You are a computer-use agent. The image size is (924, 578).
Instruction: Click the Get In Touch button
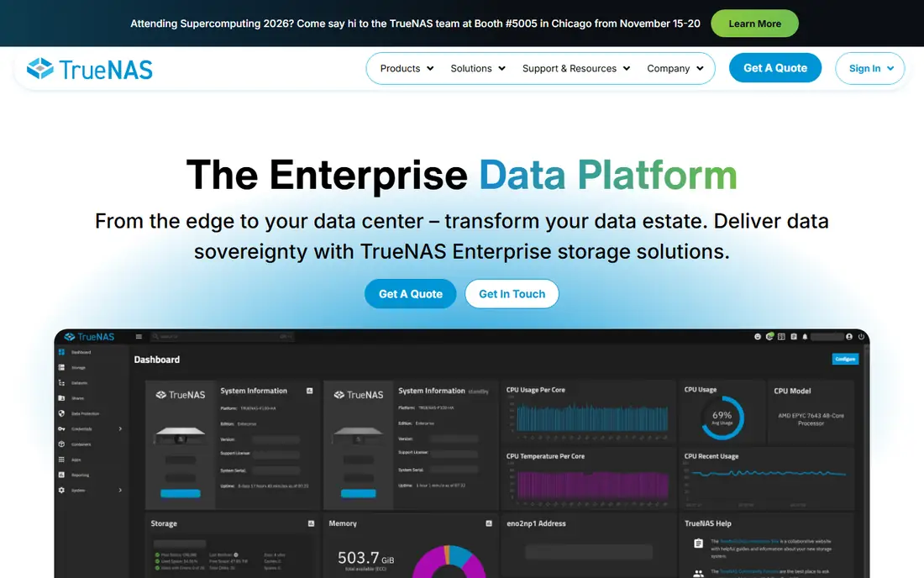pyautogui.click(x=512, y=293)
